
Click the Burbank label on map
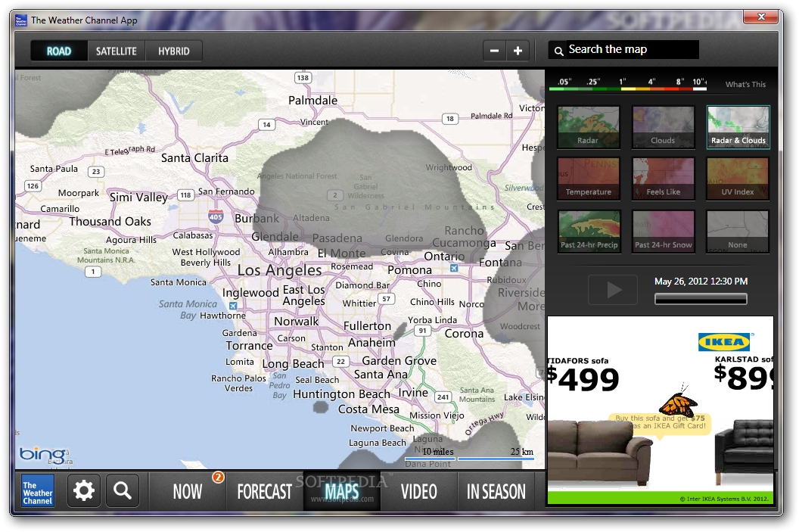(256, 218)
